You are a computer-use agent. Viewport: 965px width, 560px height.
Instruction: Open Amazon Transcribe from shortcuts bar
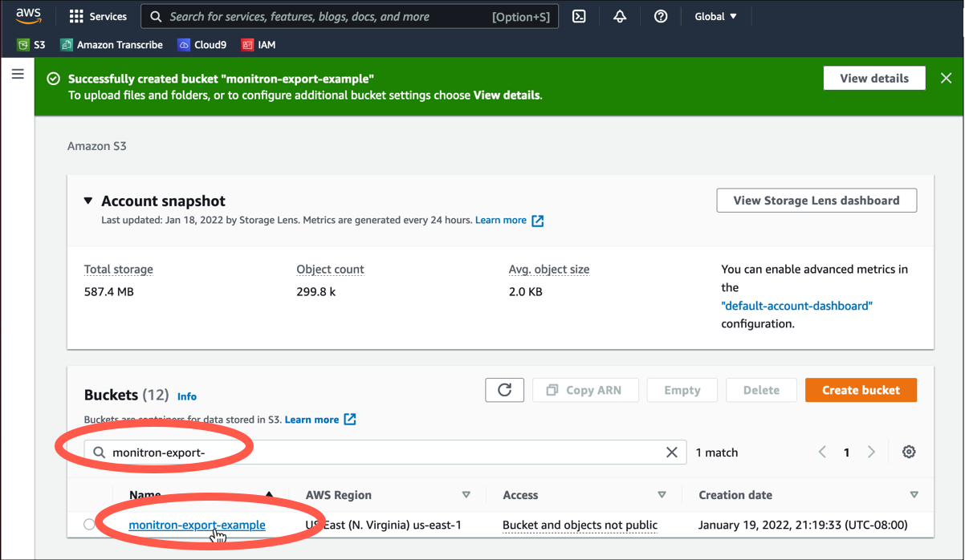tap(111, 45)
